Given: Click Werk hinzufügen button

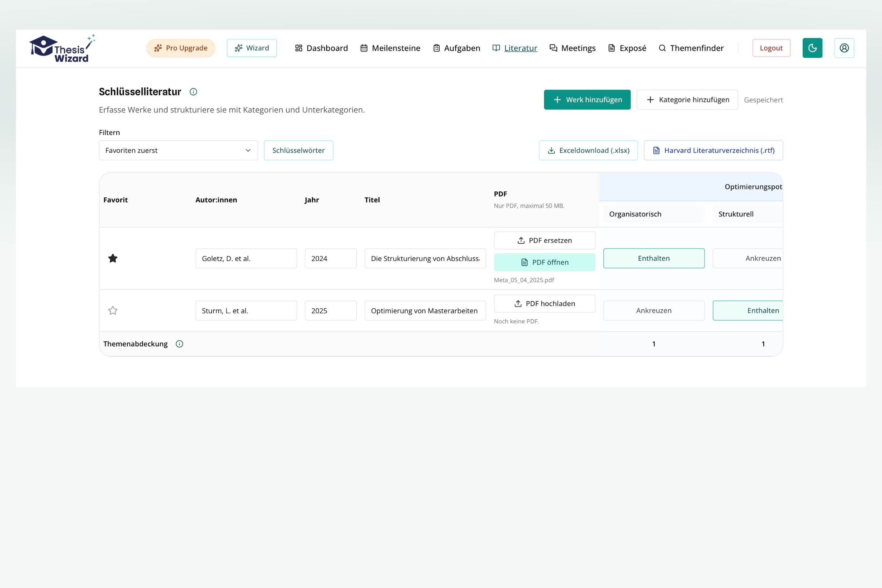Looking at the screenshot, I should [587, 100].
